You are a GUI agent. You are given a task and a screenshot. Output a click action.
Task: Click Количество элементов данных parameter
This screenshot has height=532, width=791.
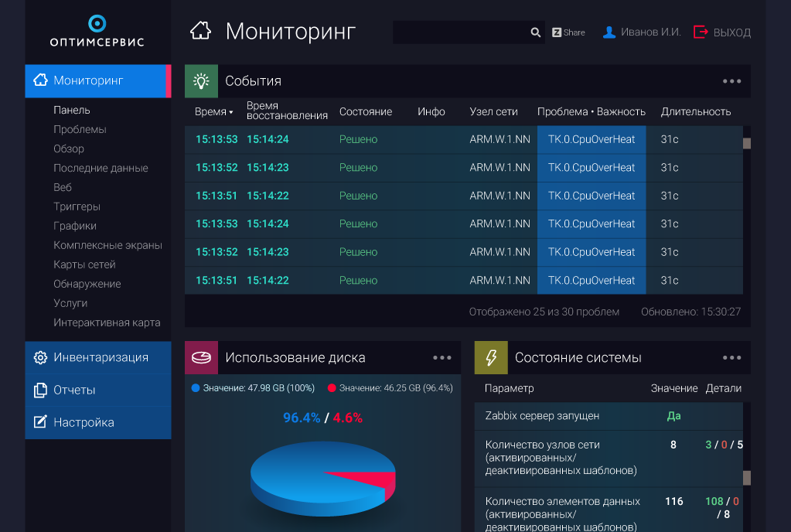click(x=562, y=514)
